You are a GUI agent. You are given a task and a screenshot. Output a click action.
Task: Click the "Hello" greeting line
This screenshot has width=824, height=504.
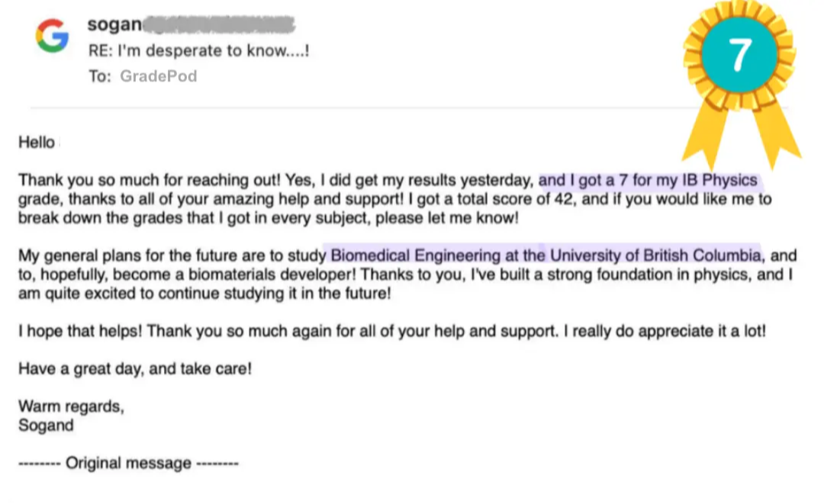37,143
